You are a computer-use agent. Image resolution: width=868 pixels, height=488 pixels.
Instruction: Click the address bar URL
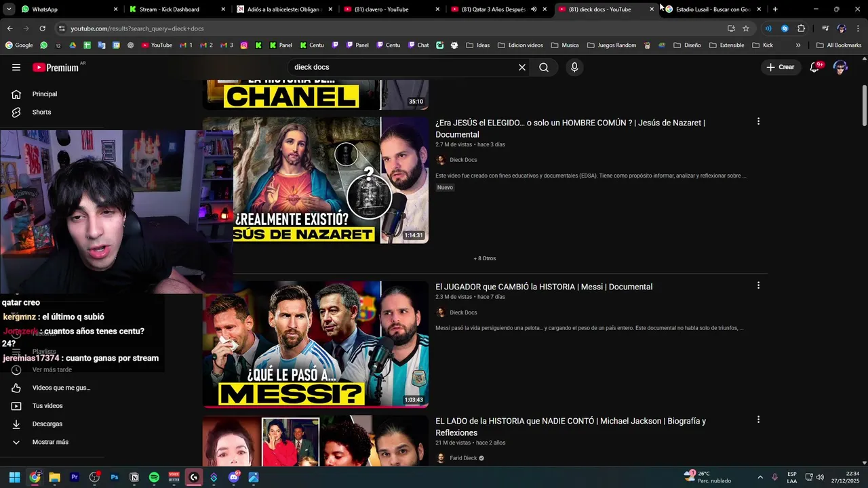pyautogui.click(x=137, y=28)
